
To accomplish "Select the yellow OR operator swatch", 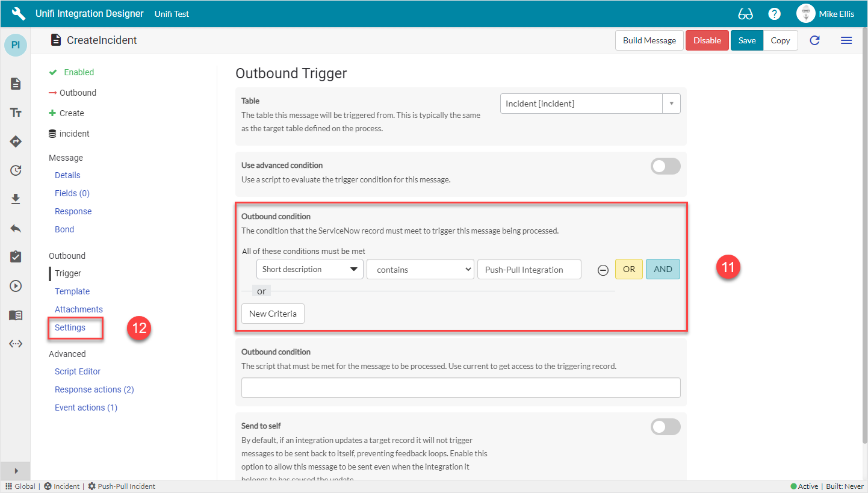I will [x=628, y=269].
